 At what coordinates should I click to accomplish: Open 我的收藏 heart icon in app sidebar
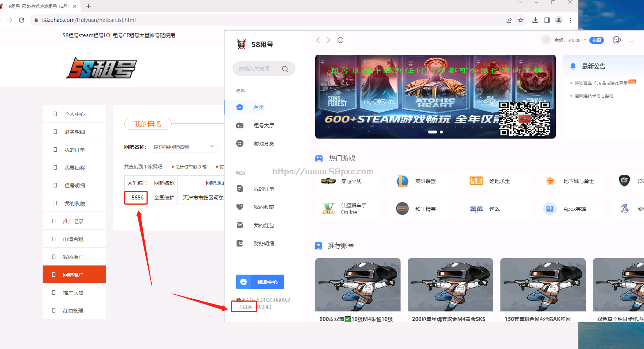239,207
